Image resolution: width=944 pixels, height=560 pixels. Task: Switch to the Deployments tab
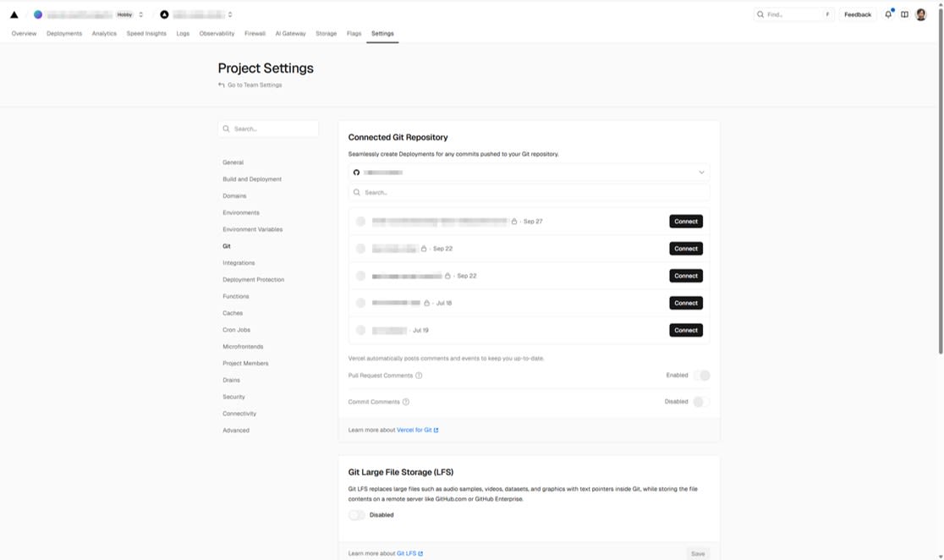64,33
